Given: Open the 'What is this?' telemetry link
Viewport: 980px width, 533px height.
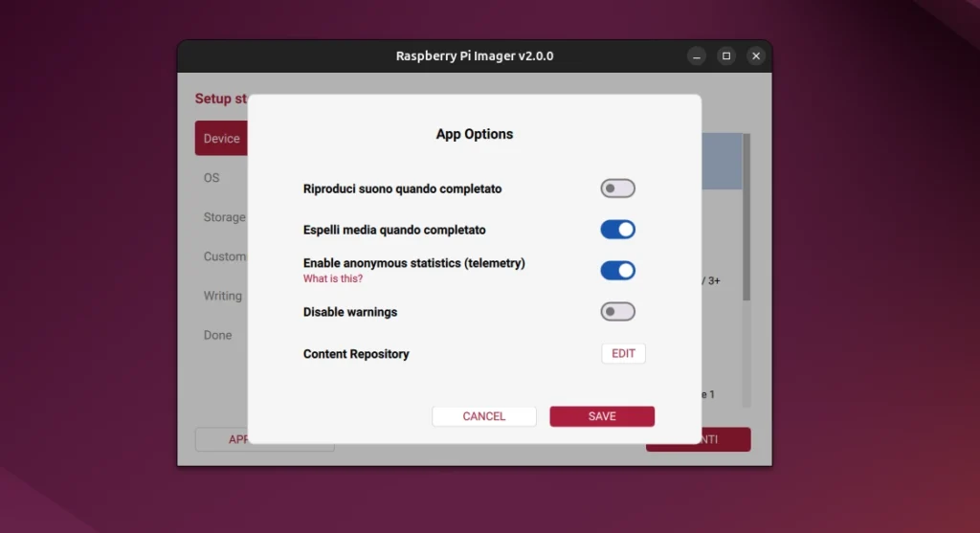Looking at the screenshot, I should 332,278.
